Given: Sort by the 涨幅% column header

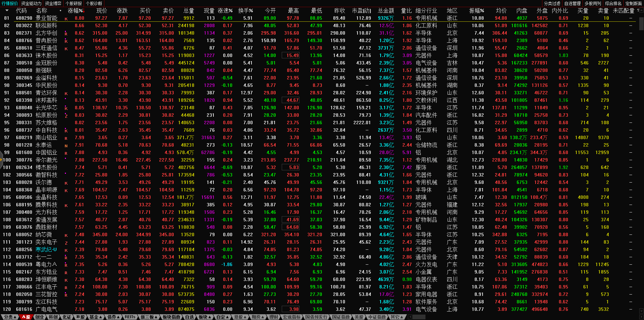Looking at the screenshot, I should click(75, 11).
